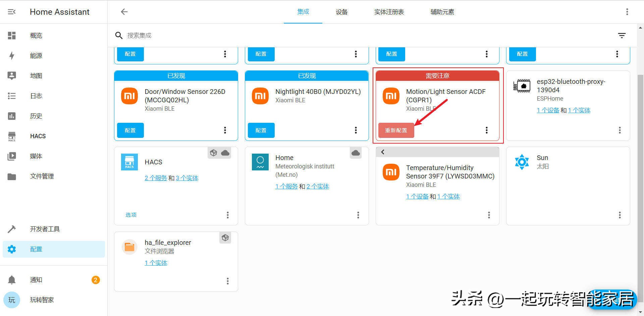The image size is (644, 316).
Task: Open notifications showing badge count 2
Action: pos(36,279)
